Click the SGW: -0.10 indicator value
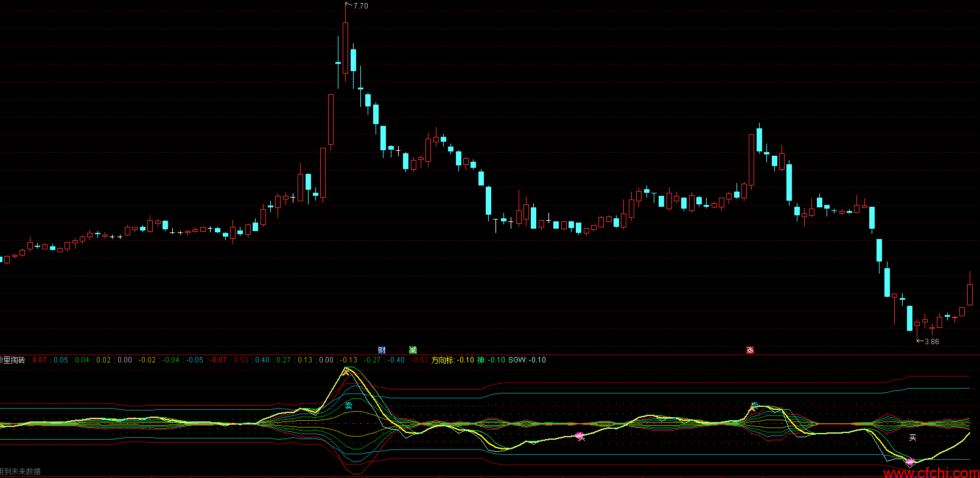The height and width of the screenshot is (478, 980). tap(527, 360)
